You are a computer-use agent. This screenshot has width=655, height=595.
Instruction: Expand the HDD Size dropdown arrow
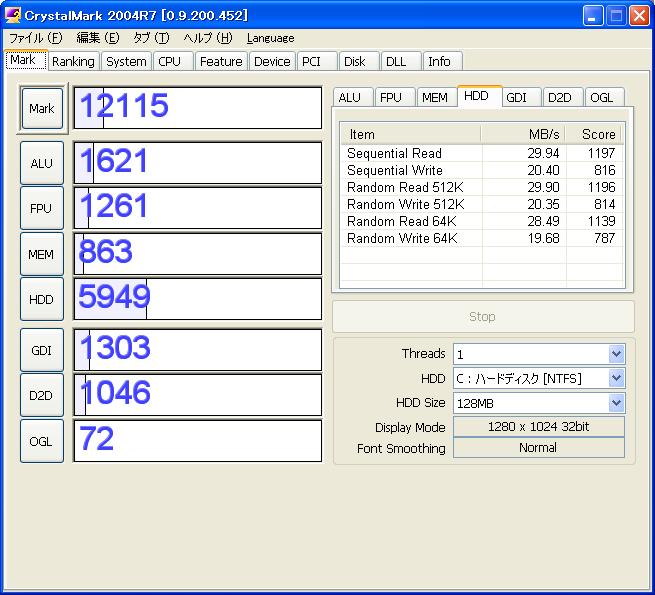(617, 403)
